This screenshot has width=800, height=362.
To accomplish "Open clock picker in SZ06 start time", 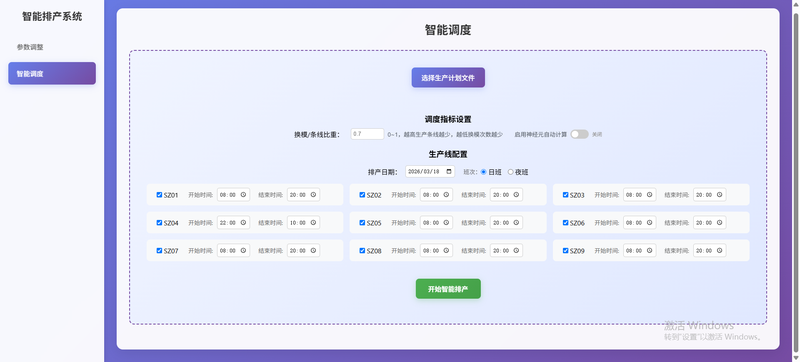I will [x=649, y=223].
